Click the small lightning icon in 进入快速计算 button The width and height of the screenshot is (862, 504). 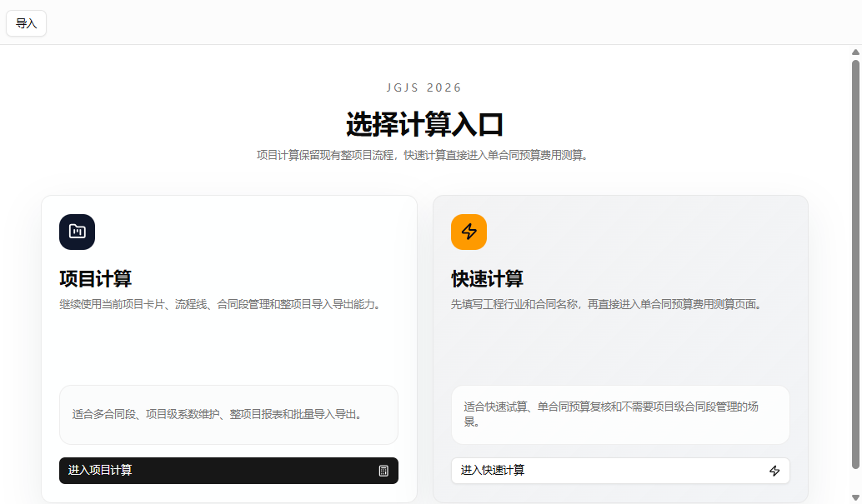coord(774,471)
